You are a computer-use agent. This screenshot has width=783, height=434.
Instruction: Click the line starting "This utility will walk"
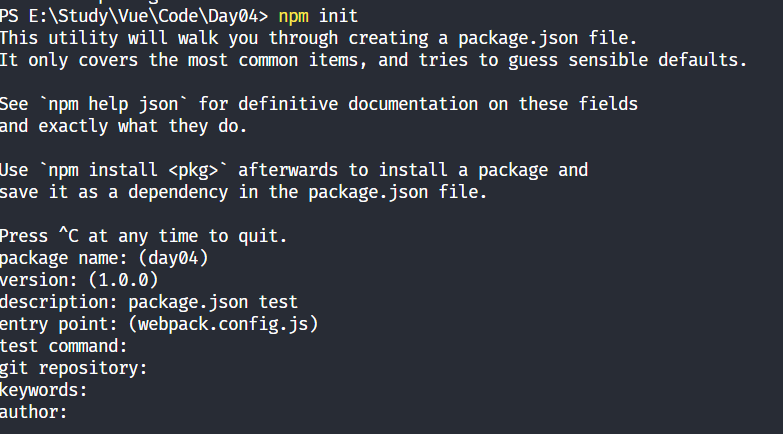pyautogui.click(x=318, y=38)
